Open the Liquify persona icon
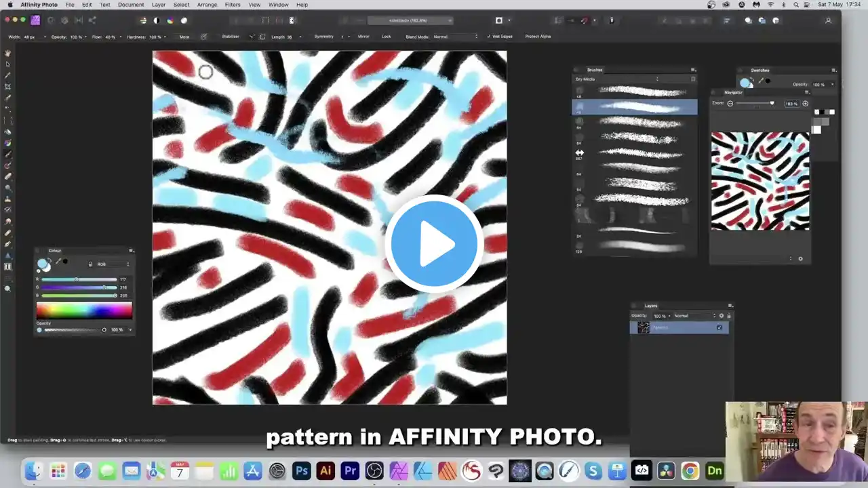This screenshot has height=488, width=868. coord(50,20)
